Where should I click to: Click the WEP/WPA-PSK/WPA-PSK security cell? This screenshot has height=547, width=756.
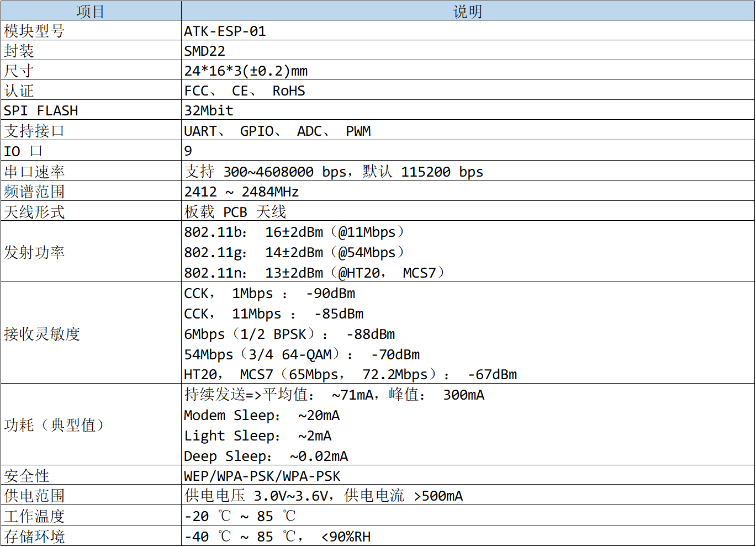[262, 476]
